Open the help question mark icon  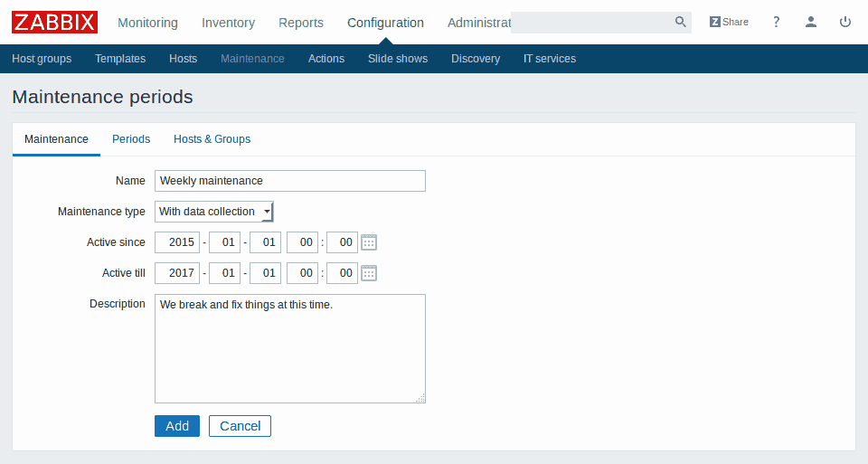click(776, 22)
